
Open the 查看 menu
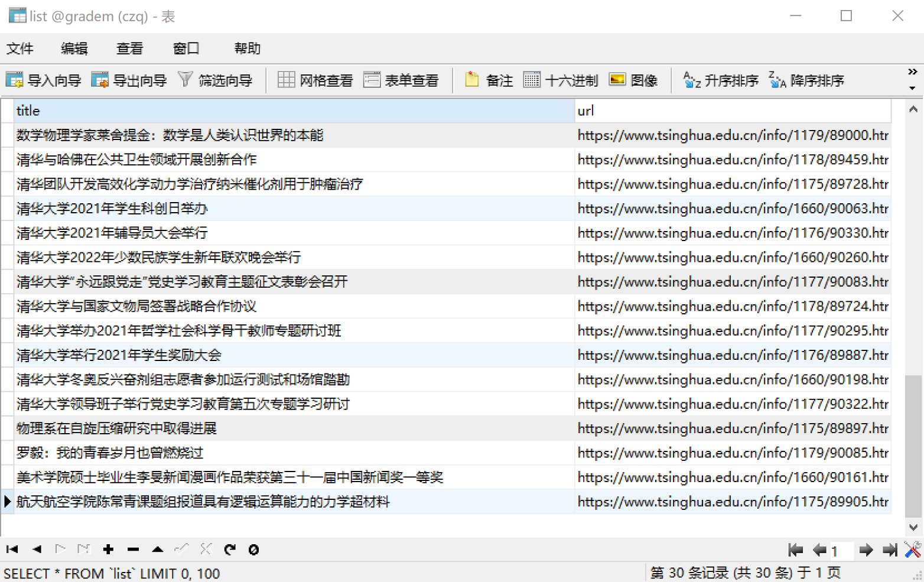tap(130, 48)
